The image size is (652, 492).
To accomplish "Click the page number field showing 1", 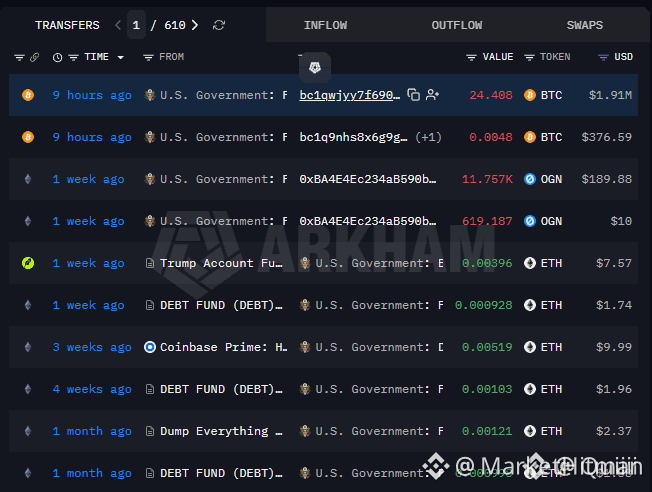I will point(136,25).
